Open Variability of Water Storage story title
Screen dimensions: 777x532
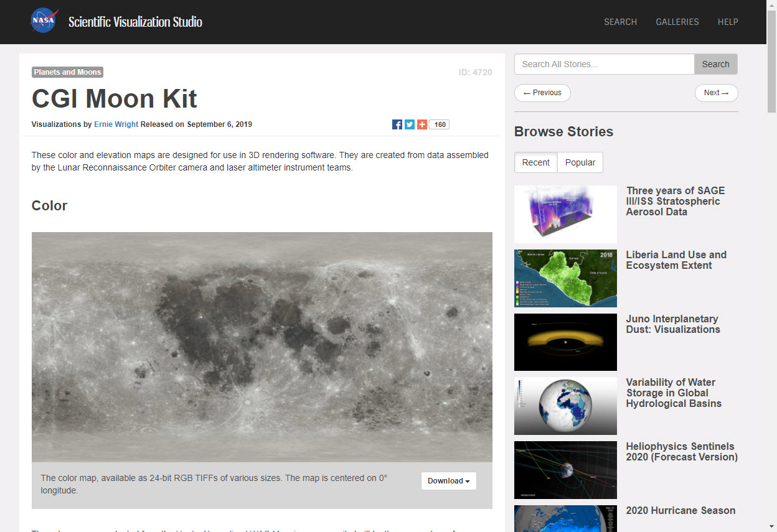(x=674, y=393)
